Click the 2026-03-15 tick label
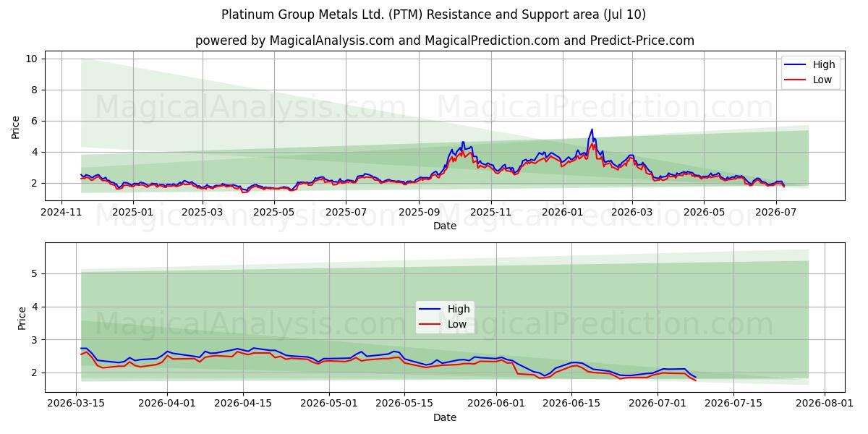The width and height of the screenshot is (868, 434). point(75,404)
